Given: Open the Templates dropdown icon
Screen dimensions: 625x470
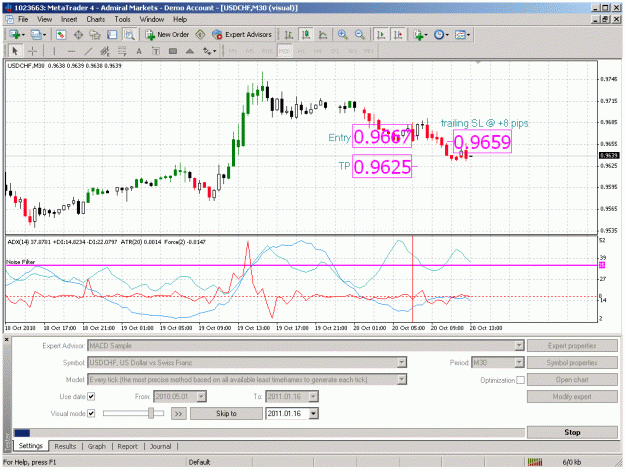Looking at the screenshot, I should (462, 35).
